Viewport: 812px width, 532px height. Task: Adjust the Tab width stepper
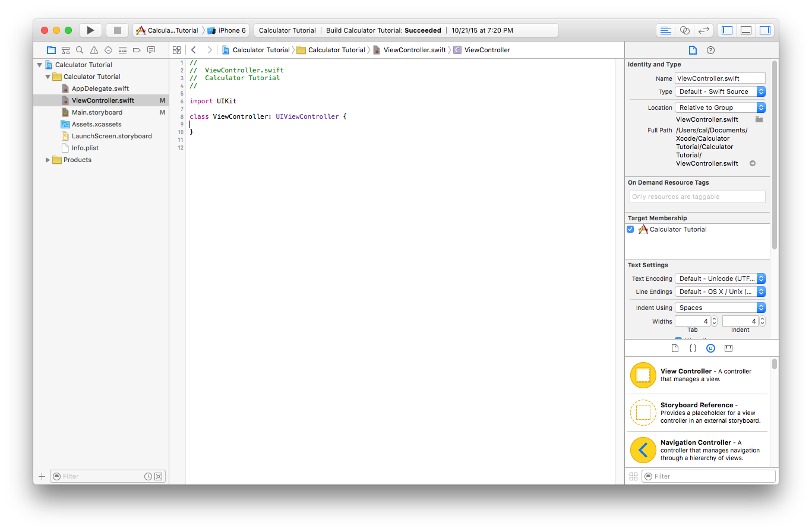point(715,321)
